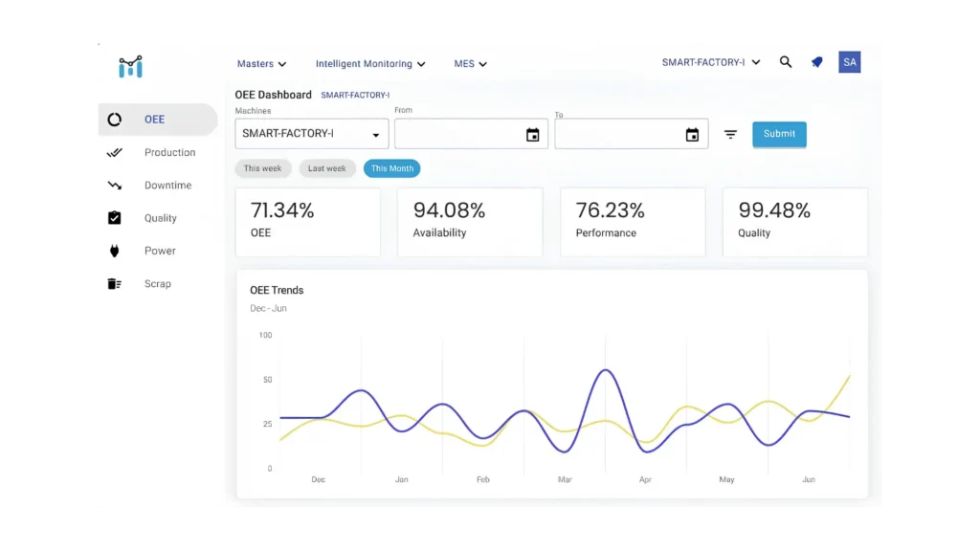Expand the Masters dropdown menu
Viewport: 980px width, 551px height.
[x=261, y=64]
